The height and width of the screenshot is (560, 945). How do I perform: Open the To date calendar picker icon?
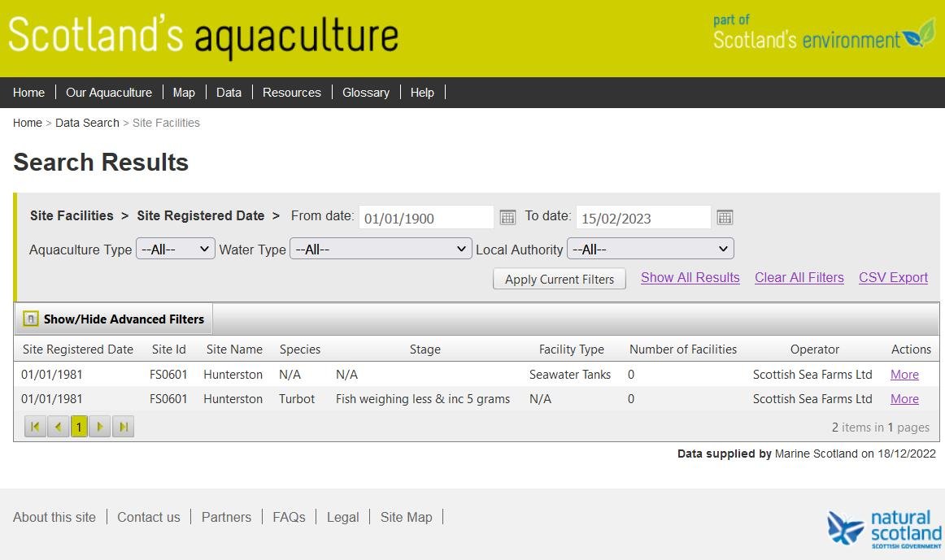725,217
